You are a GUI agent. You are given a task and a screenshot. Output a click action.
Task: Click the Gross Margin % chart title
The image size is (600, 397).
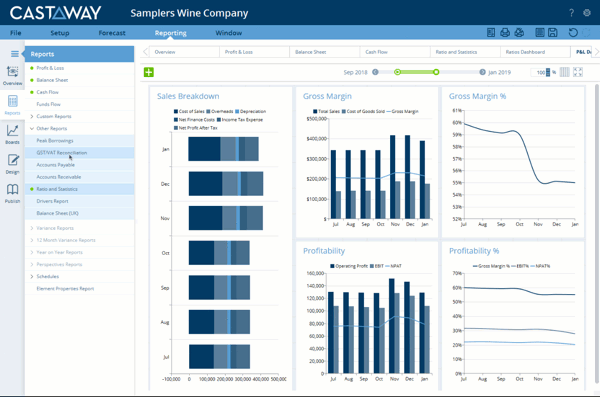coord(478,96)
